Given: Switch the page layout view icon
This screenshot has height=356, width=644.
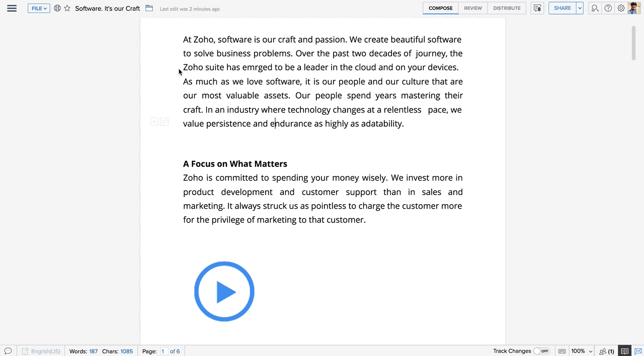Looking at the screenshot, I should 624,351.
